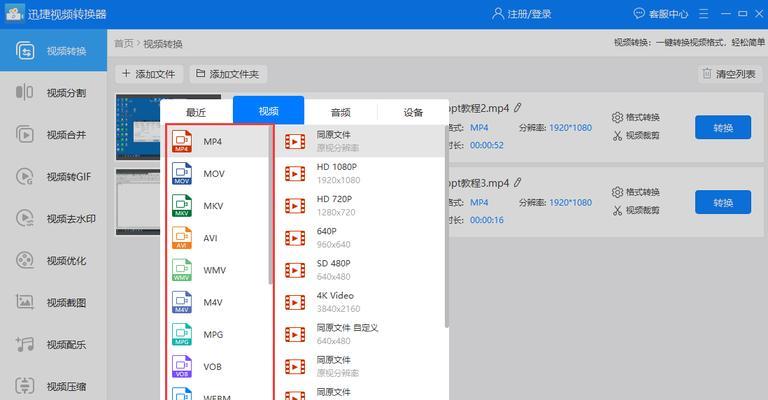Open 格式转换 for ppt教程3.mp4

636,192
